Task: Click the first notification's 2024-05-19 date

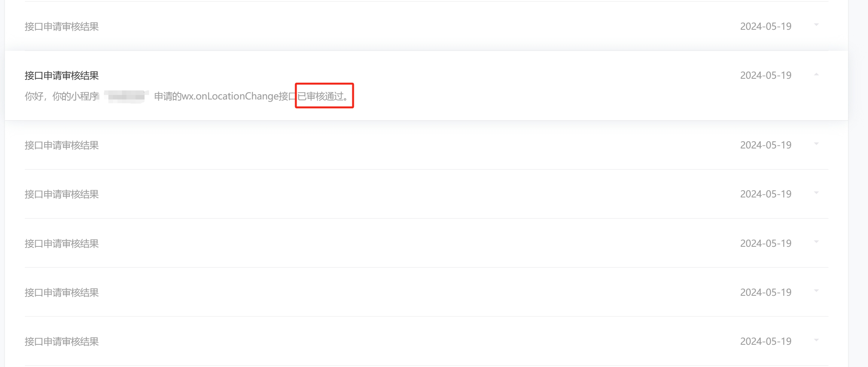Action: 766,26
